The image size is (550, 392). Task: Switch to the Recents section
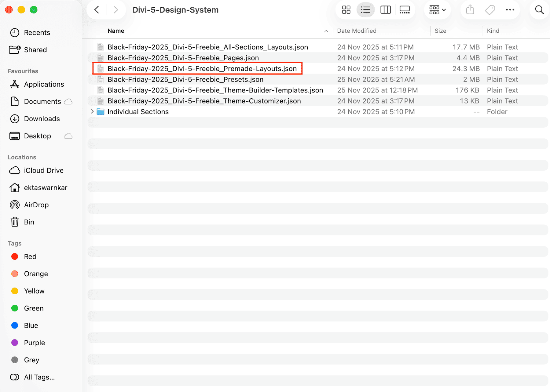point(37,32)
